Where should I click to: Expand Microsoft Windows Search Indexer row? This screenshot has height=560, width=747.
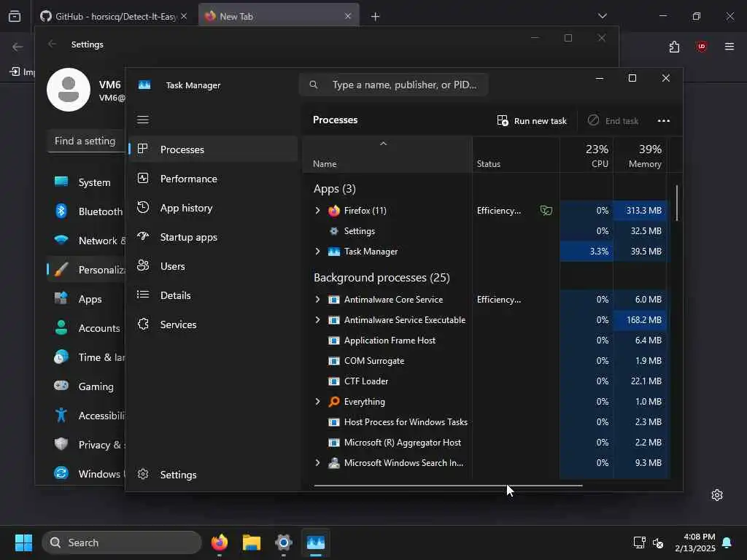pos(318,463)
